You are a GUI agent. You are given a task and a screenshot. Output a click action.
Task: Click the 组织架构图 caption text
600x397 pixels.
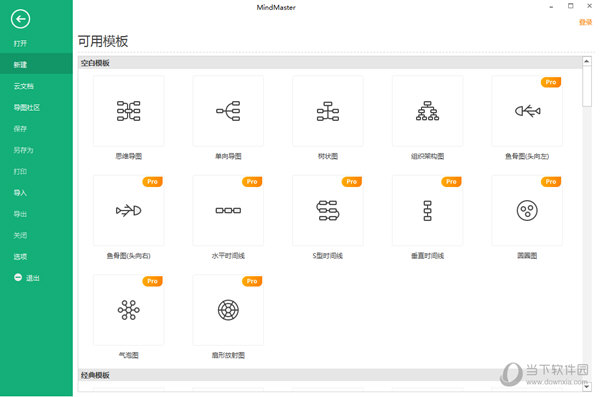point(427,156)
